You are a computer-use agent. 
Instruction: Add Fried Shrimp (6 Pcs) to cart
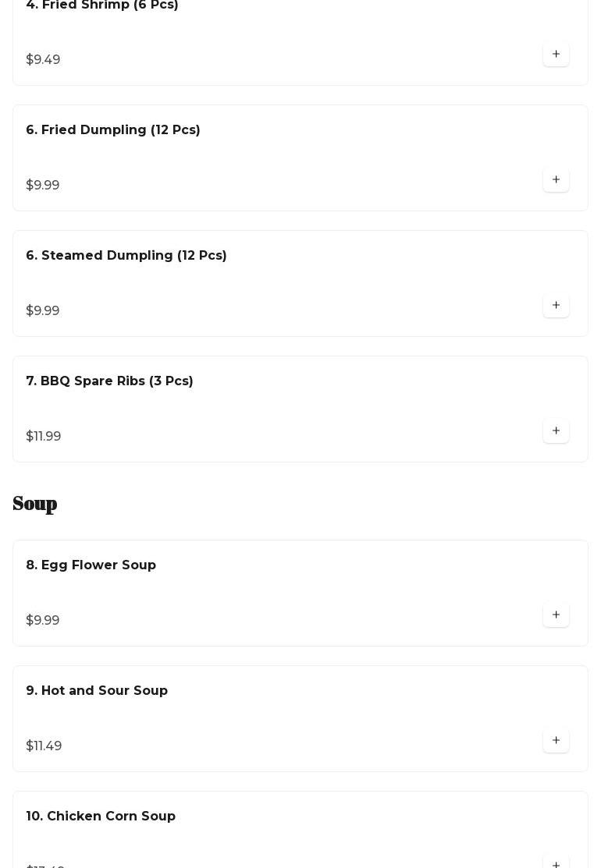point(556,55)
